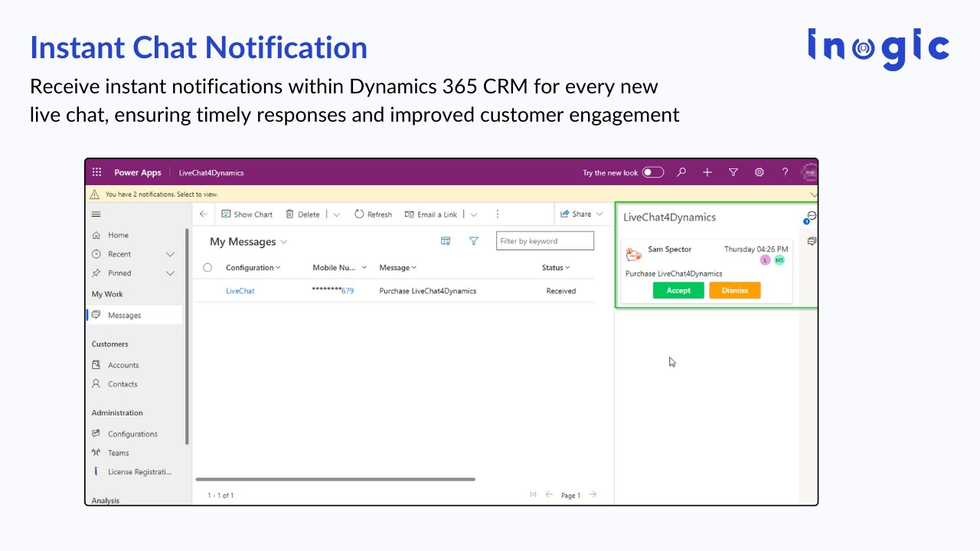Click the Sam Spector name in the chat card
The image size is (980, 551).
click(669, 249)
